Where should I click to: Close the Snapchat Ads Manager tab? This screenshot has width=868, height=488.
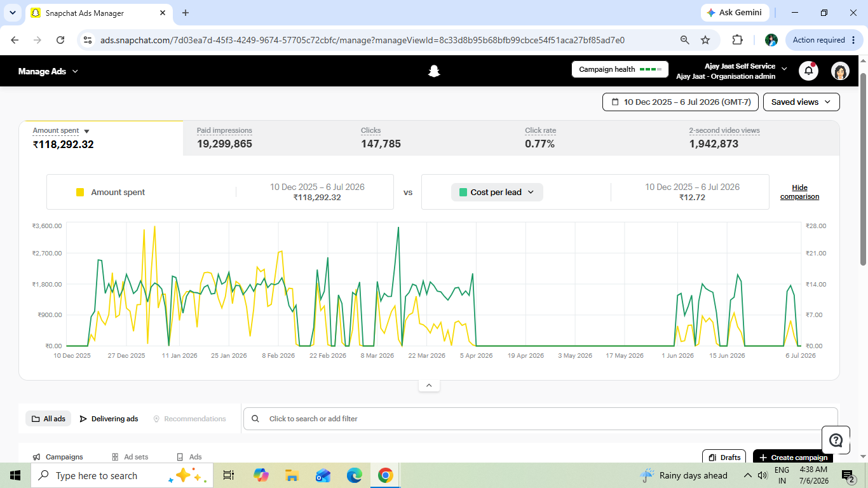[161, 13]
